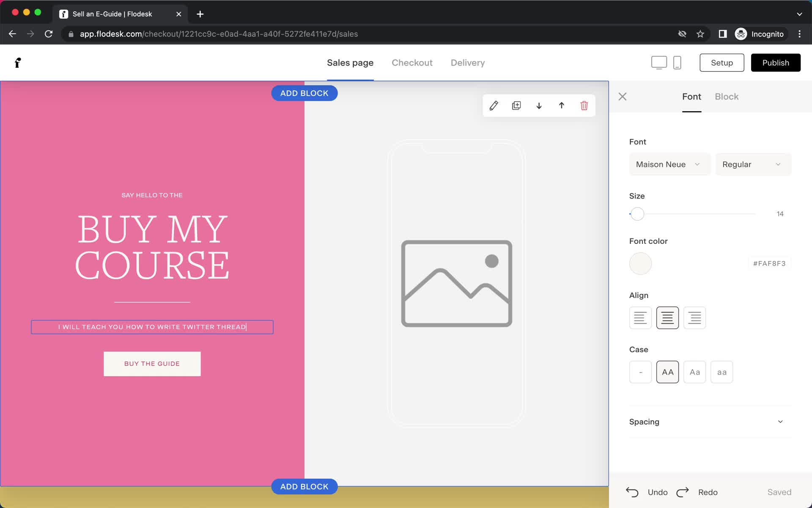Close the Sell an E-Guide tab
The height and width of the screenshot is (508, 812).
point(178,14)
